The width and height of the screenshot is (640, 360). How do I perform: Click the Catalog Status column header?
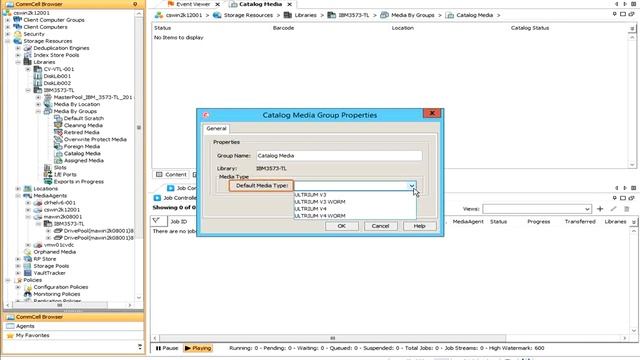click(530, 28)
